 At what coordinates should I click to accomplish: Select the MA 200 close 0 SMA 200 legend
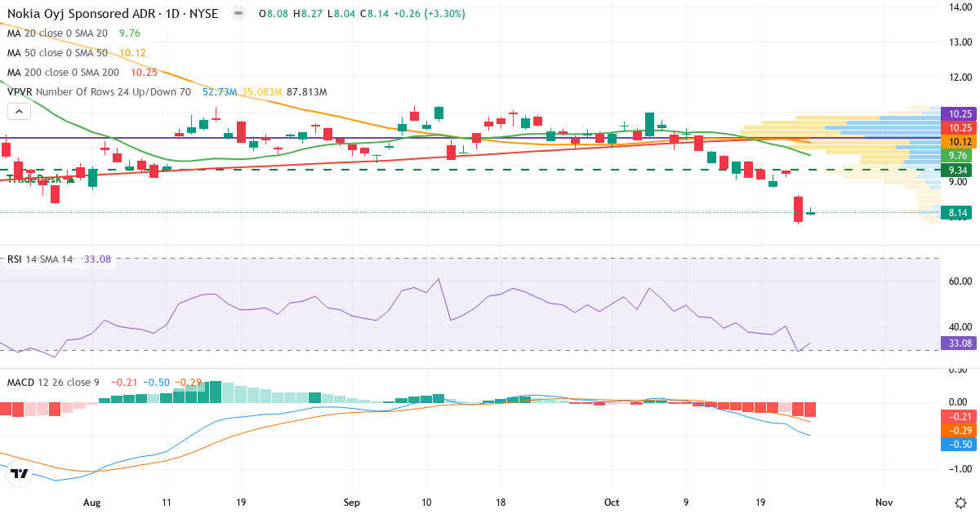click(64, 73)
